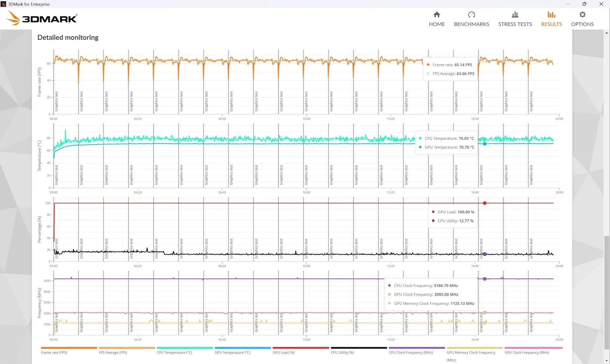Click the Home house icon
Viewport: 610px width, 364px height.
point(437,15)
